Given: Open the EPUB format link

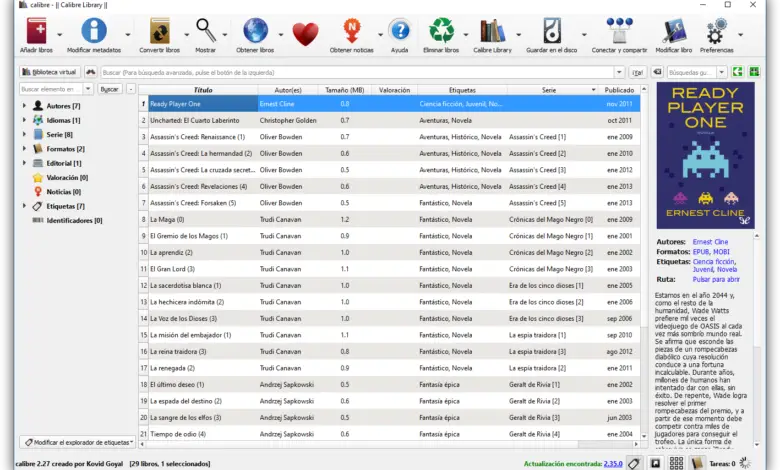Looking at the screenshot, I should pos(701,252).
